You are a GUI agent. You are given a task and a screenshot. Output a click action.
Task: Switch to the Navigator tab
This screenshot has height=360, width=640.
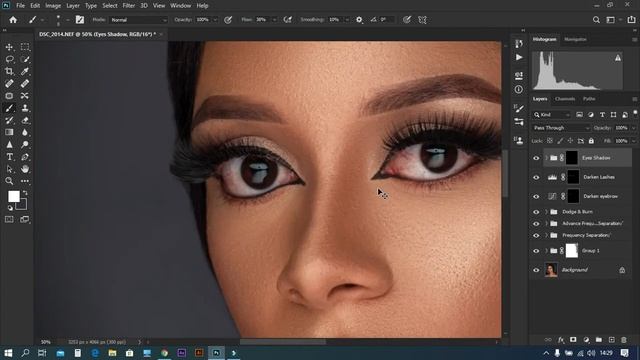coord(576,39)
